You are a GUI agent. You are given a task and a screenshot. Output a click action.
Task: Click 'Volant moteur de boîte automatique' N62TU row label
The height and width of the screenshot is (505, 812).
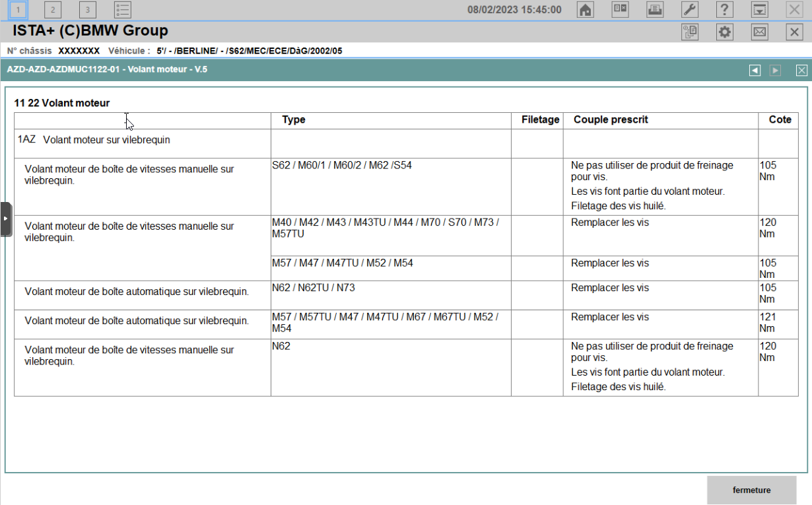coord(137,291)
